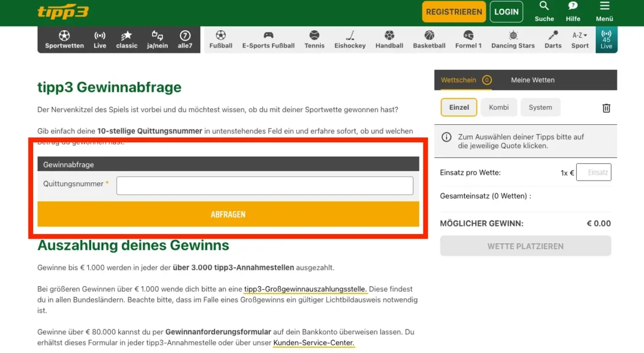Open the Hilfe help menu
Screen dimensions: 644x353
click(x=573, y=11)
